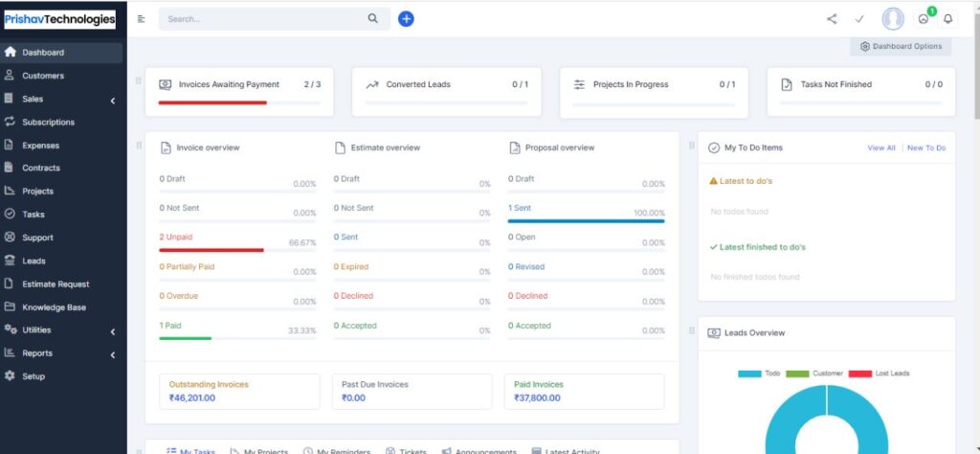
Task: Grab the drag handle of the Invoices Awaiting Payment widget
Action: (138, 81)
